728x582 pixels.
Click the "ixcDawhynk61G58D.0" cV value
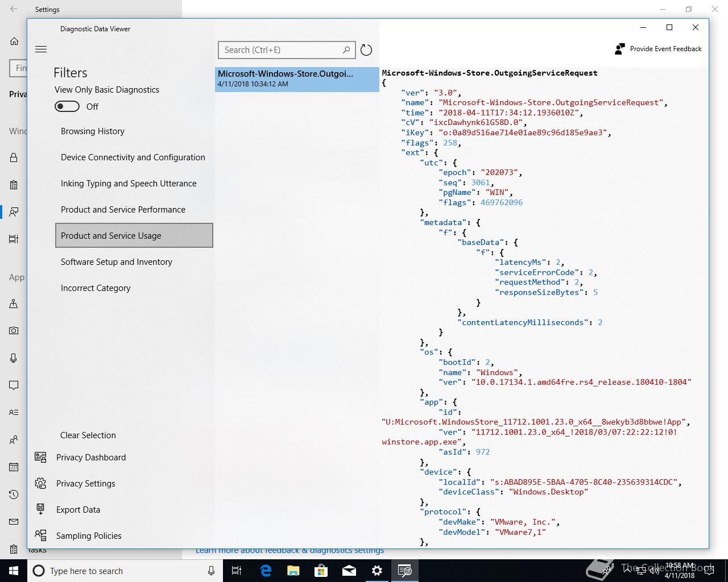(477, 122)
